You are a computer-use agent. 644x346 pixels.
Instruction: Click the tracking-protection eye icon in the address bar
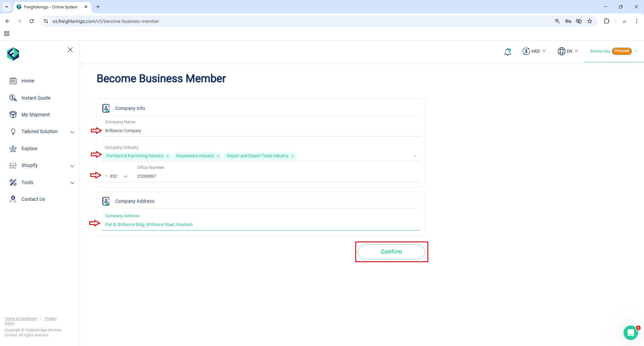click(579, 21)
